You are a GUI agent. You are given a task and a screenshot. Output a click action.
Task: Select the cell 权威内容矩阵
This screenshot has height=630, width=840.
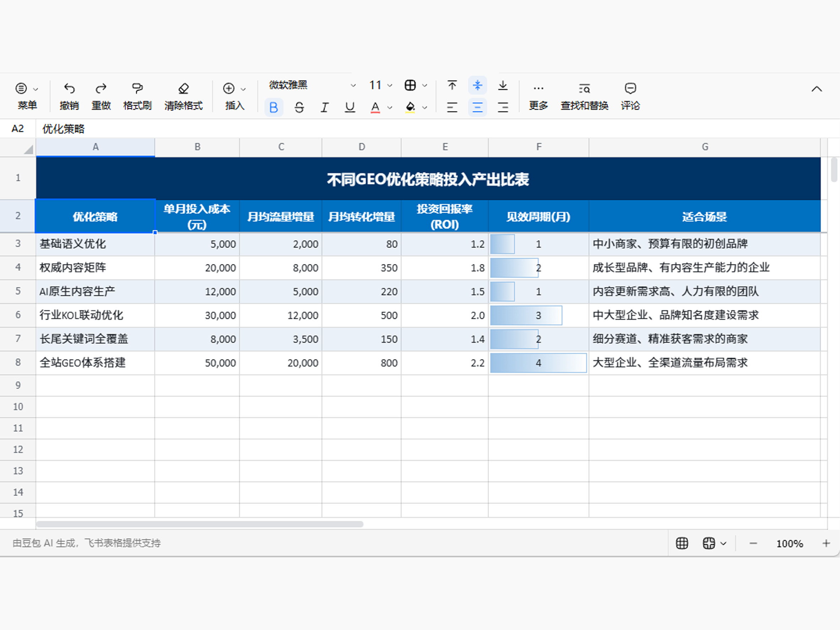pos(95,268)
